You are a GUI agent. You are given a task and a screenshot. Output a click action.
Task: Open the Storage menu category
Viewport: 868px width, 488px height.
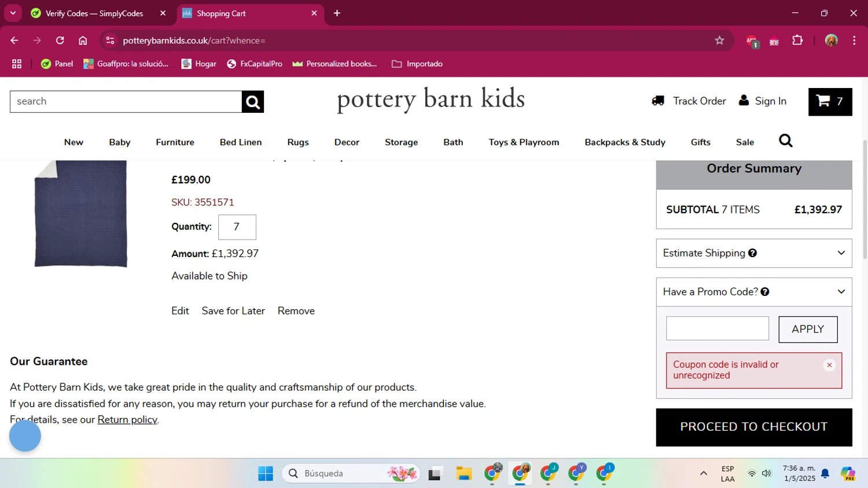[401, 142]
